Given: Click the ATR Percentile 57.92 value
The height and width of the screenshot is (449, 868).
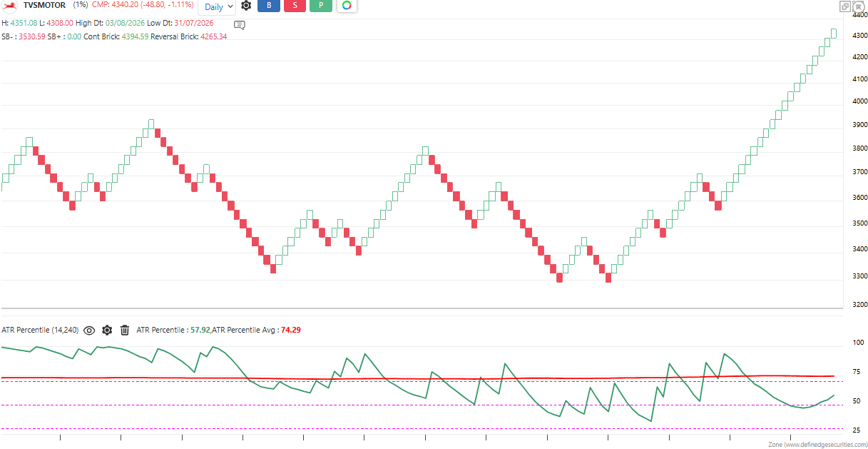Looking at the screenshot, I should (200, 330).
